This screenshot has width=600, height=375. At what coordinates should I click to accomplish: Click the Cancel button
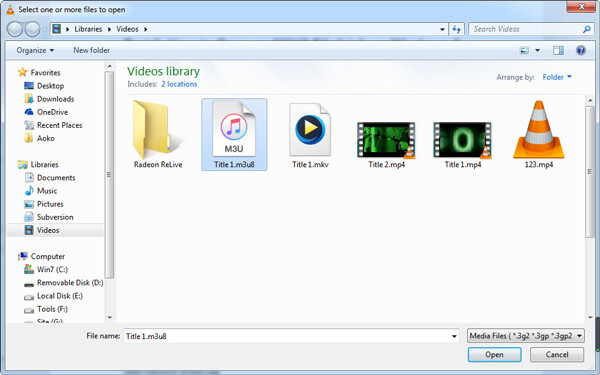pyautogui.click(x=557, y=355)
